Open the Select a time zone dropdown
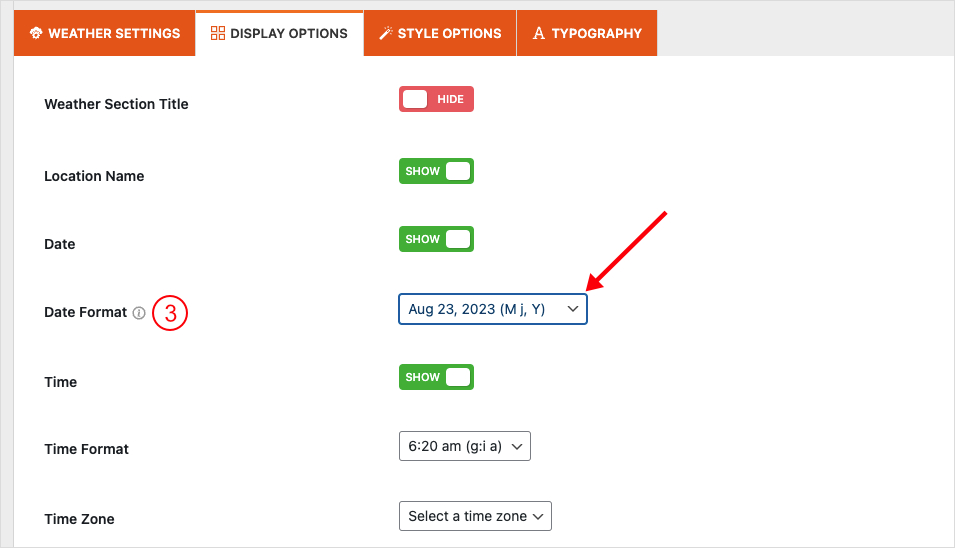The image size is (955, 548). 475,516
